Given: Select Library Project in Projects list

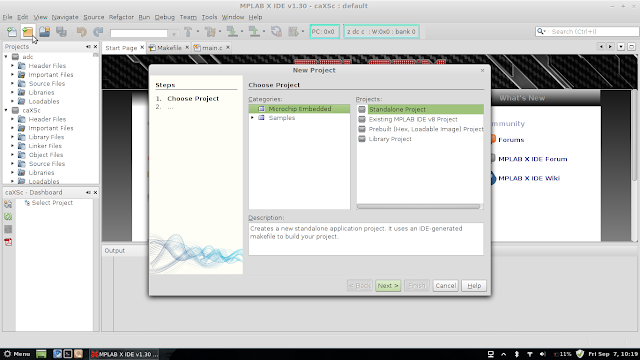Looking at the screenshot, I should [x=390, y=139].
